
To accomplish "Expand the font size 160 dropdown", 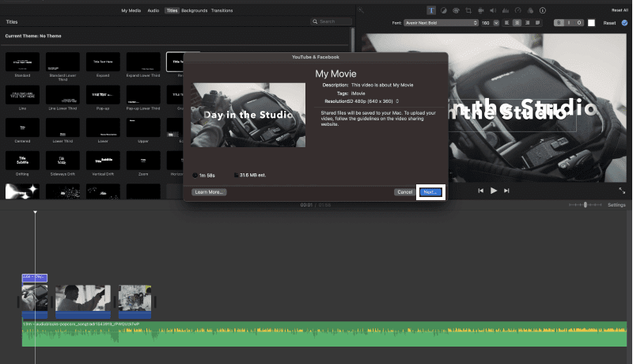I will (x=496, y=23).
